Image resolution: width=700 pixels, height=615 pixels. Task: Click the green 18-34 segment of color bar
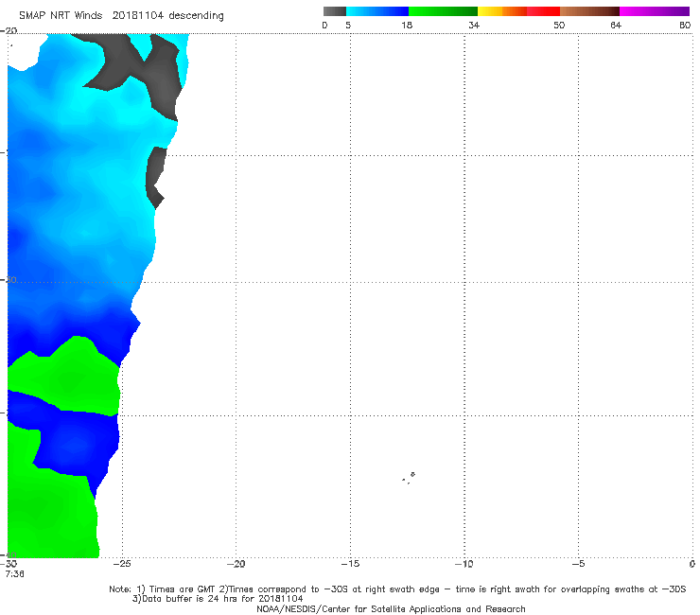coord(444,11)
